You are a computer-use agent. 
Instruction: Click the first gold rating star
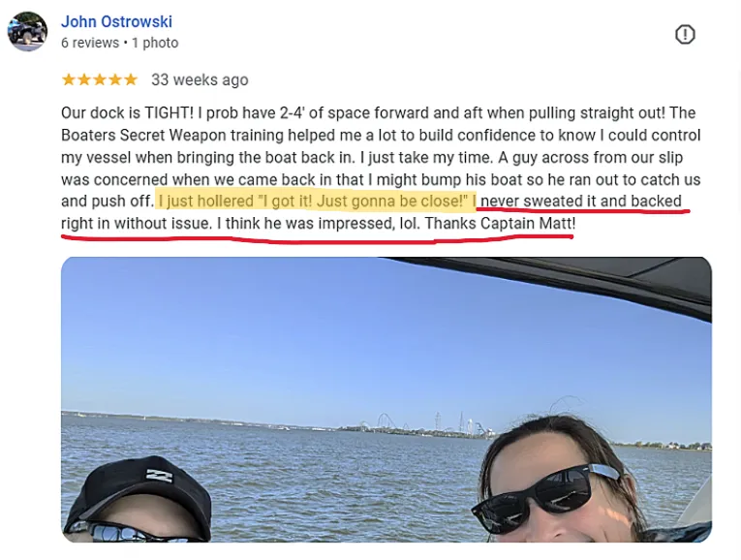[69, 79]
